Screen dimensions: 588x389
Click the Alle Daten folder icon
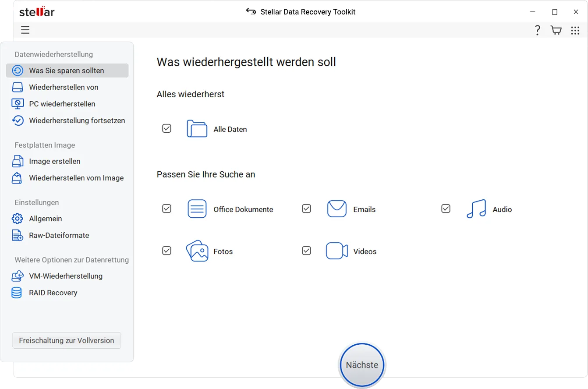tap(197, 129)
